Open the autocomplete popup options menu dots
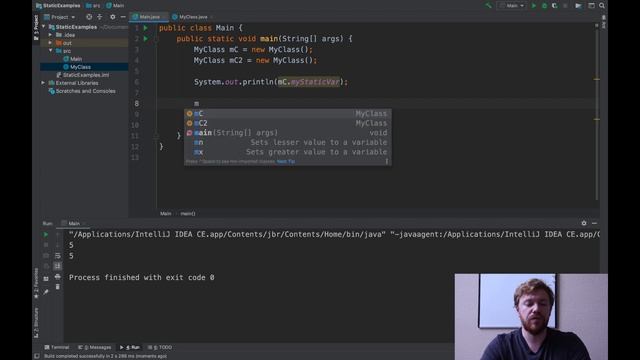The height and width of the screenshot is (360, 640). (x=387, y=161)
